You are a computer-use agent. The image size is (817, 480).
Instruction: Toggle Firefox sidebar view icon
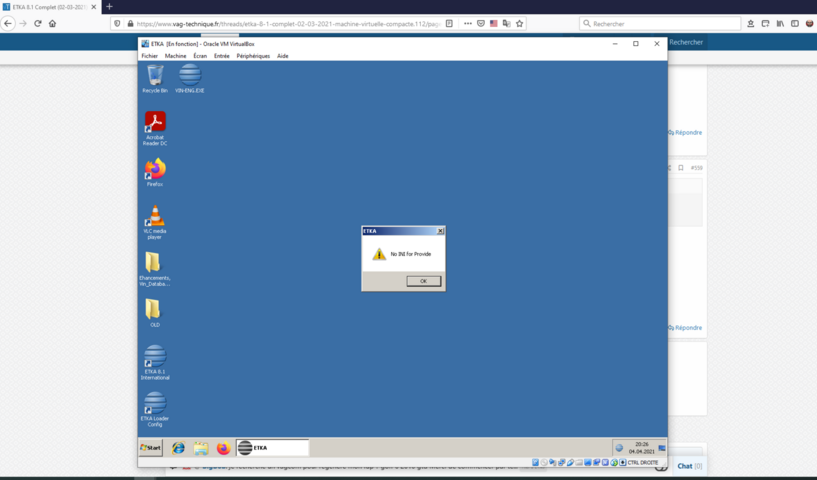795,23
